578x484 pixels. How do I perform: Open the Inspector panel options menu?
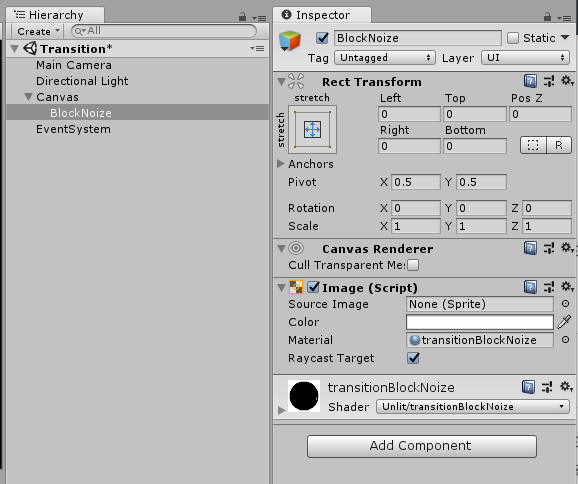[x=564, y=18]
